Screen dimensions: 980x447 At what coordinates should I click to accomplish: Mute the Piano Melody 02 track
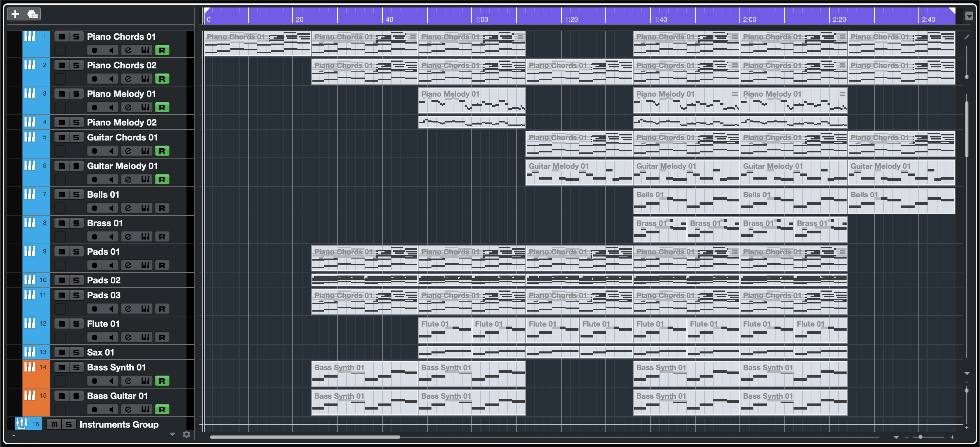point(62,122)
